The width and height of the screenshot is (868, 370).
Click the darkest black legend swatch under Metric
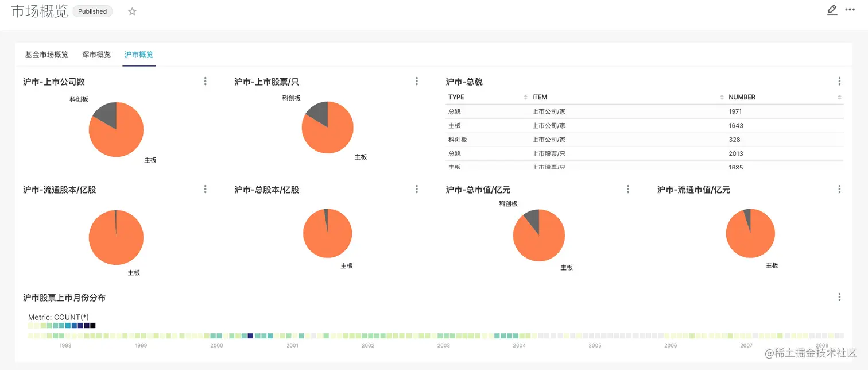(x=93, y=326)
